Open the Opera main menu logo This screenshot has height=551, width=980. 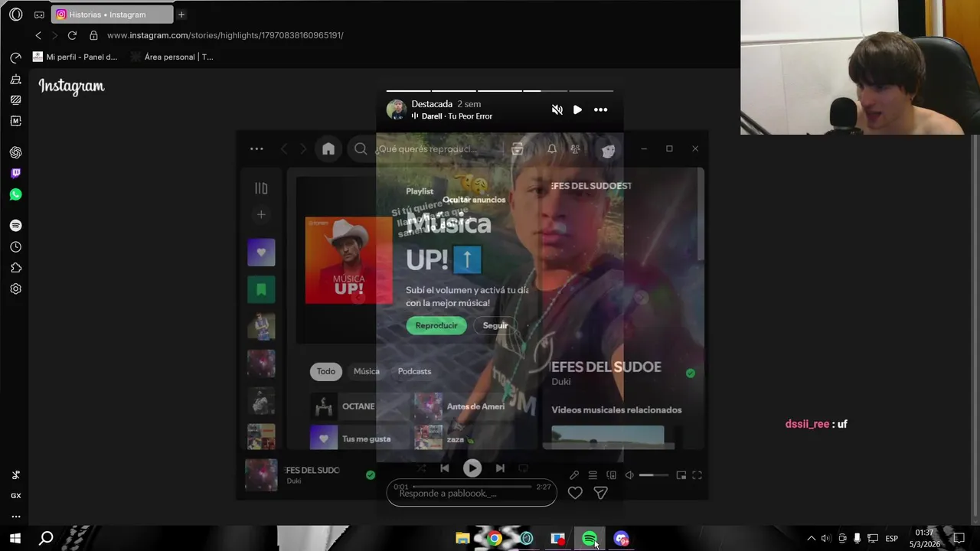pos(15,15)
